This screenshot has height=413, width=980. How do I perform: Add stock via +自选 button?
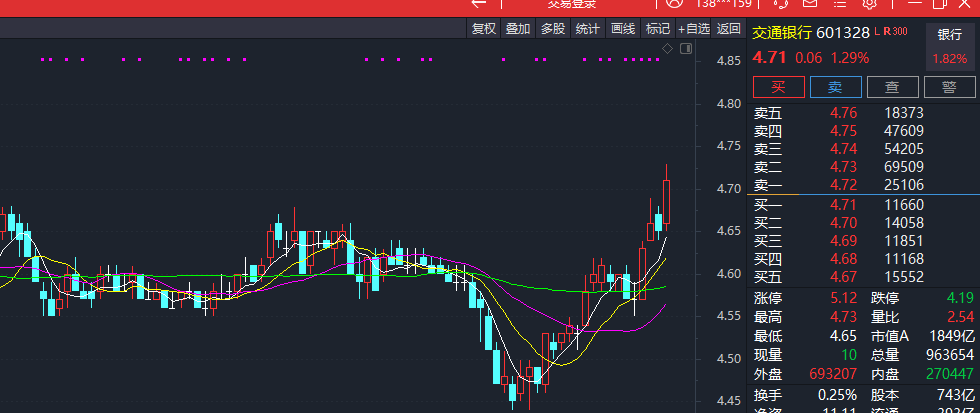point(694,29)
